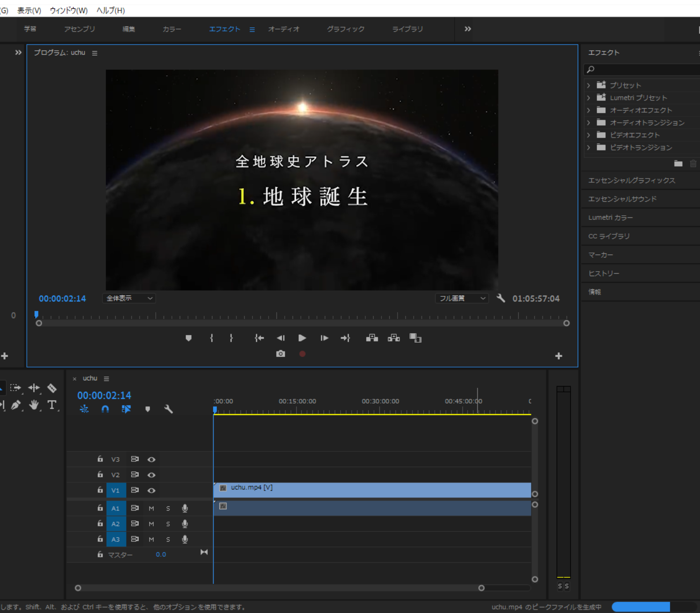Step forward one frame
700x613 pixels.
(x=324, y=338)
